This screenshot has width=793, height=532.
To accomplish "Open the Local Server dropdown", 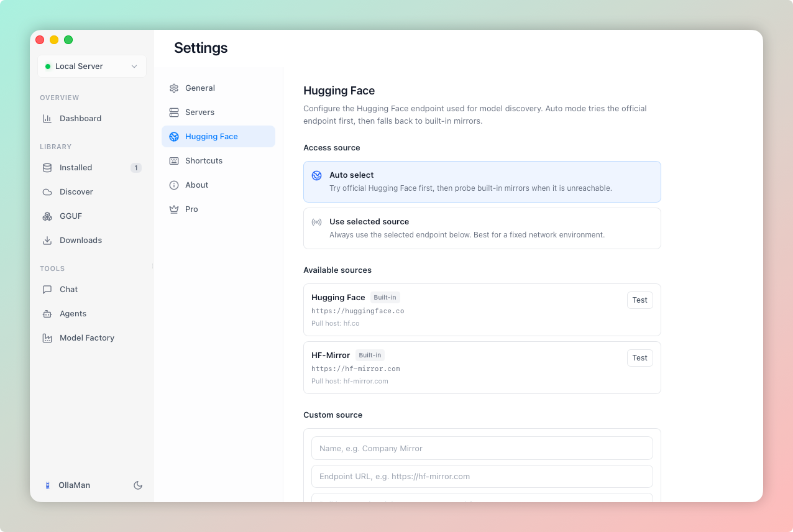I will 92,66.
